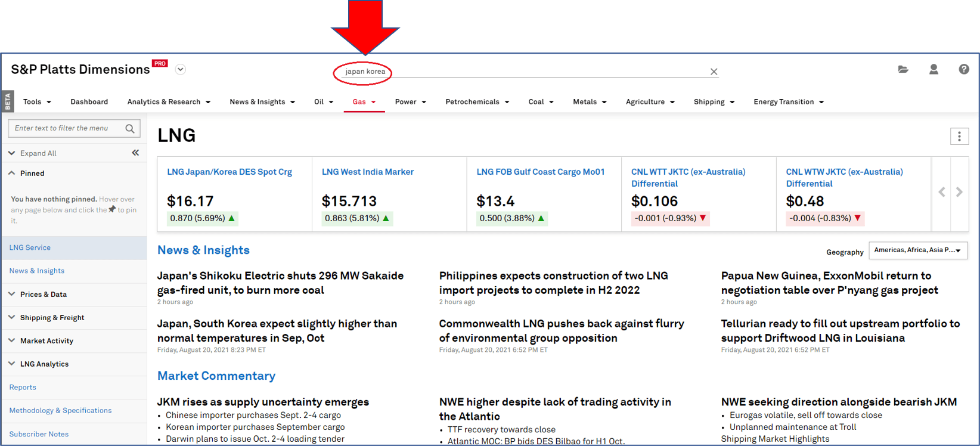Image resolution: width=980 pixels, height=446 pixels.
Task: Open LNG West India Marker price
Action: [368, 172]
